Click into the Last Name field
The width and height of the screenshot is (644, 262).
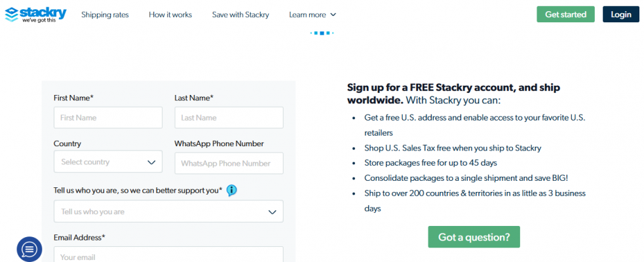tap(229, 118)
